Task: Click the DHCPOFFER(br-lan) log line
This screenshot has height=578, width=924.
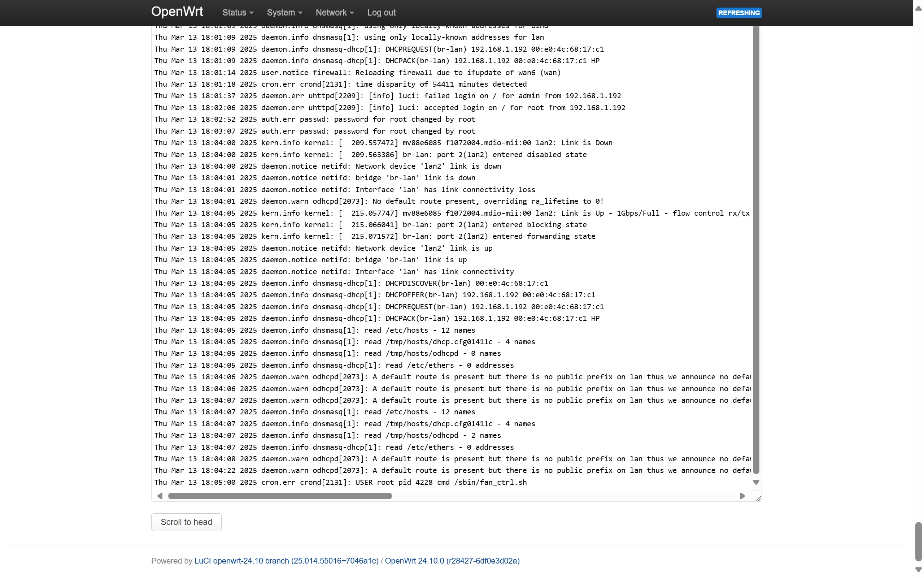Action: tap(375, 295)
